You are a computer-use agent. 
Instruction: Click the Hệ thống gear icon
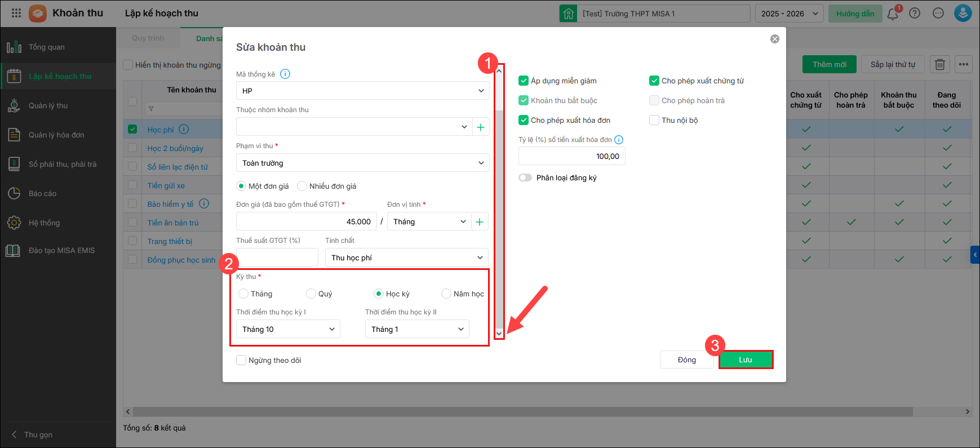(14, 223)
